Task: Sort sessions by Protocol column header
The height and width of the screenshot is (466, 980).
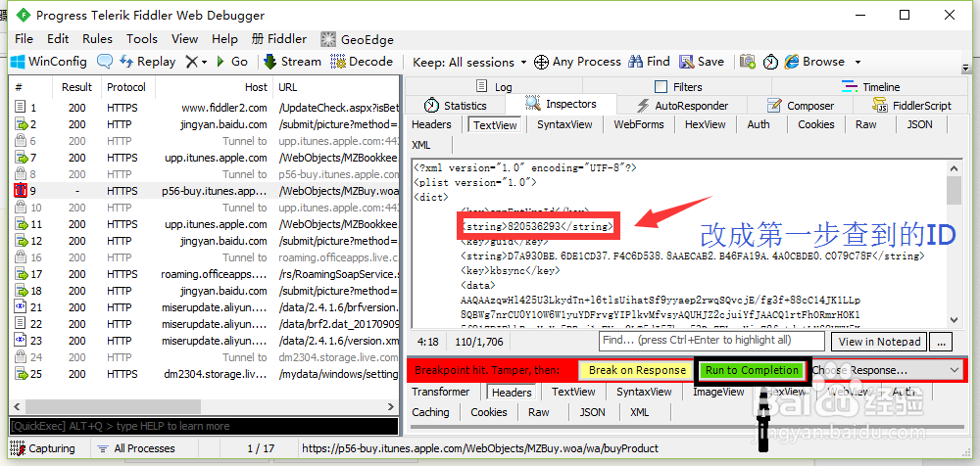Action: coord(126,87)
